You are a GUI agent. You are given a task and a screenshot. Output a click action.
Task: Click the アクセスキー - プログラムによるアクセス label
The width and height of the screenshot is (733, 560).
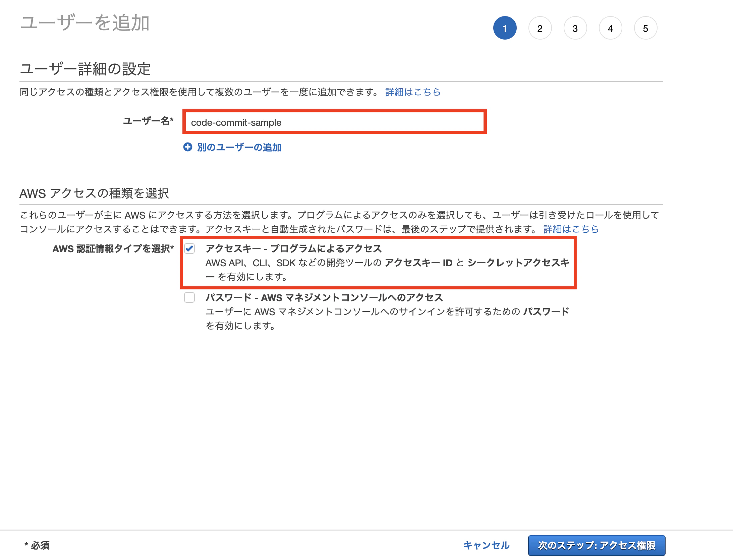[x=294, y=248]
